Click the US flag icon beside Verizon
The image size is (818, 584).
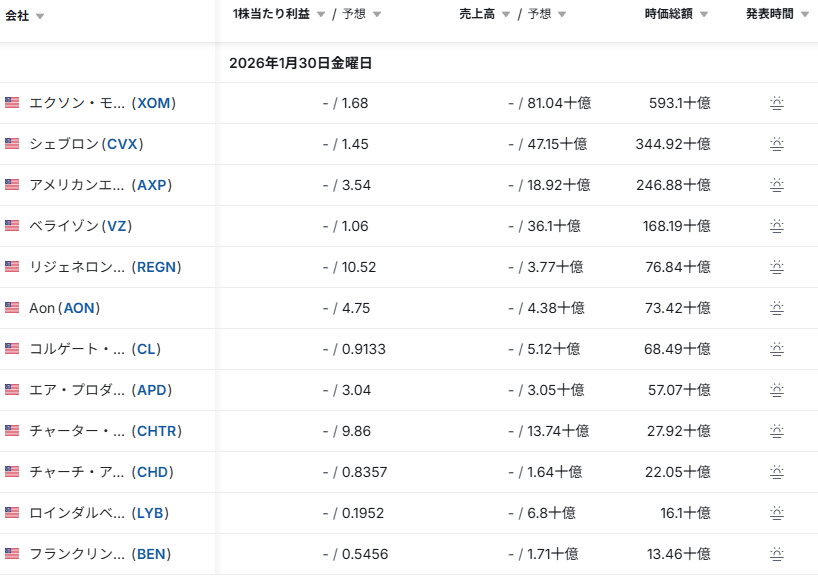click(x=12, y=226)
